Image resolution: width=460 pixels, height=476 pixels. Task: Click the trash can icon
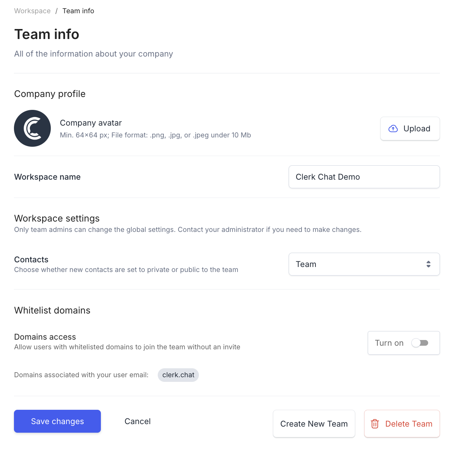click(x=375, y=424)
